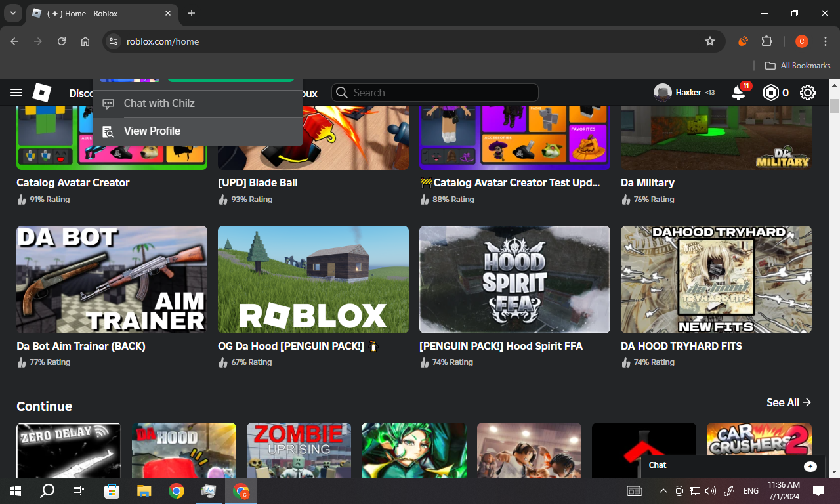
Task: Open All Bookmarks folder
Action: pos(798,66)
